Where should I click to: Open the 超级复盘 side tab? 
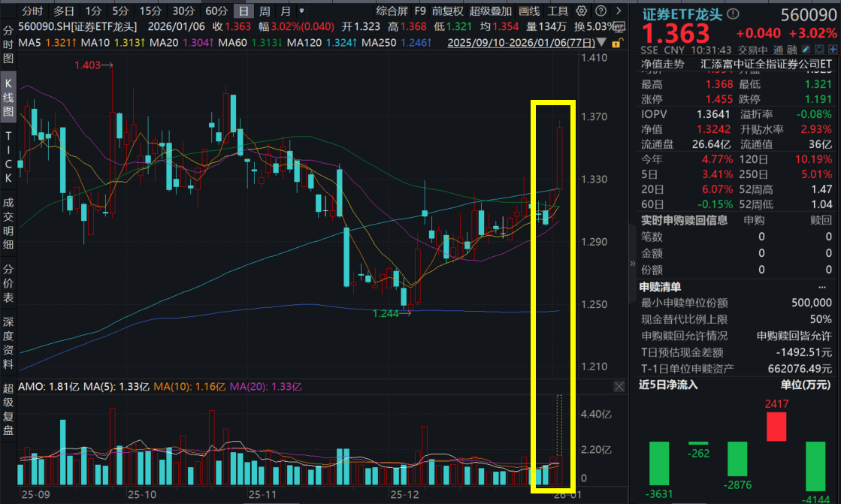pyautogui.click(x=8, y=409)
